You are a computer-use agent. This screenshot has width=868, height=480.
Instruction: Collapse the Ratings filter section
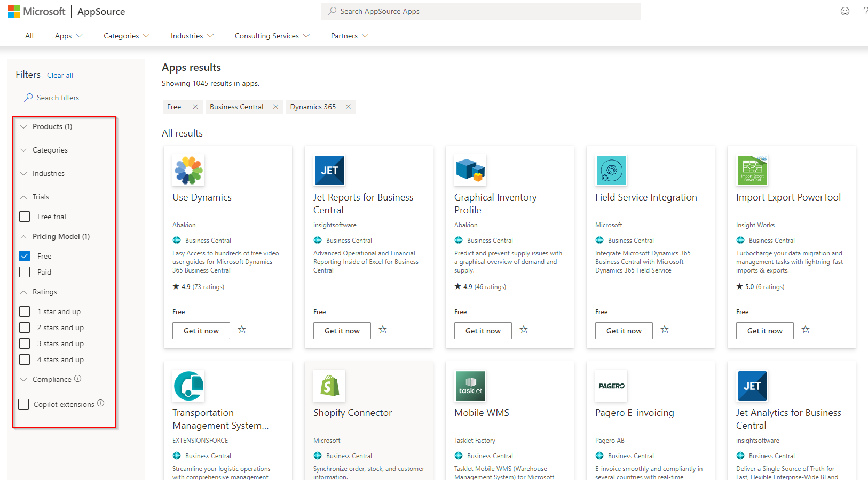pos(38,292)
